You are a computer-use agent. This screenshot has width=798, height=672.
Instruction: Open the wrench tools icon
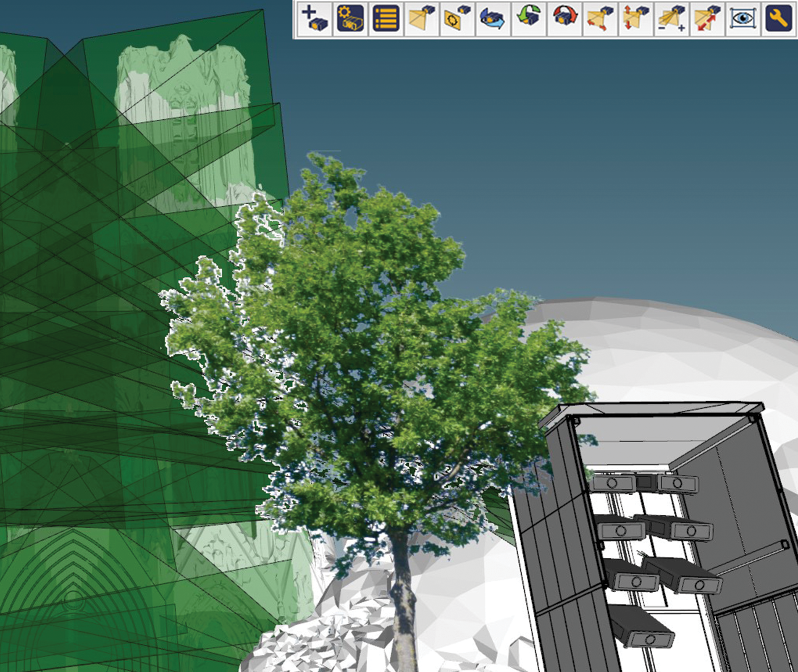(779, 18)
